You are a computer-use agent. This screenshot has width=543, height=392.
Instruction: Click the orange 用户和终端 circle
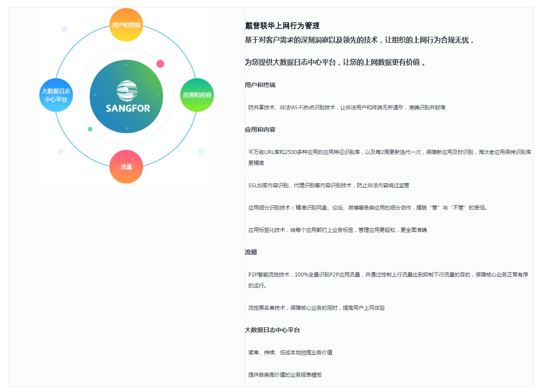126,25
